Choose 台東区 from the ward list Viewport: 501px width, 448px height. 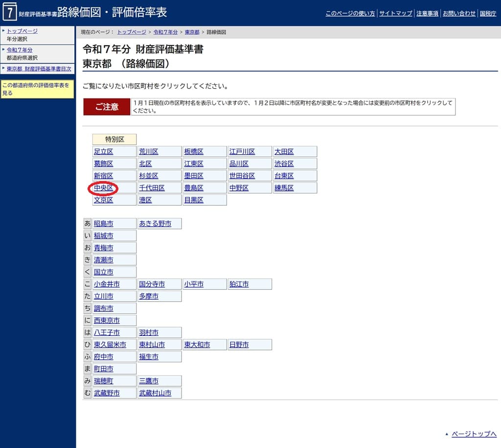click(284, 176)
